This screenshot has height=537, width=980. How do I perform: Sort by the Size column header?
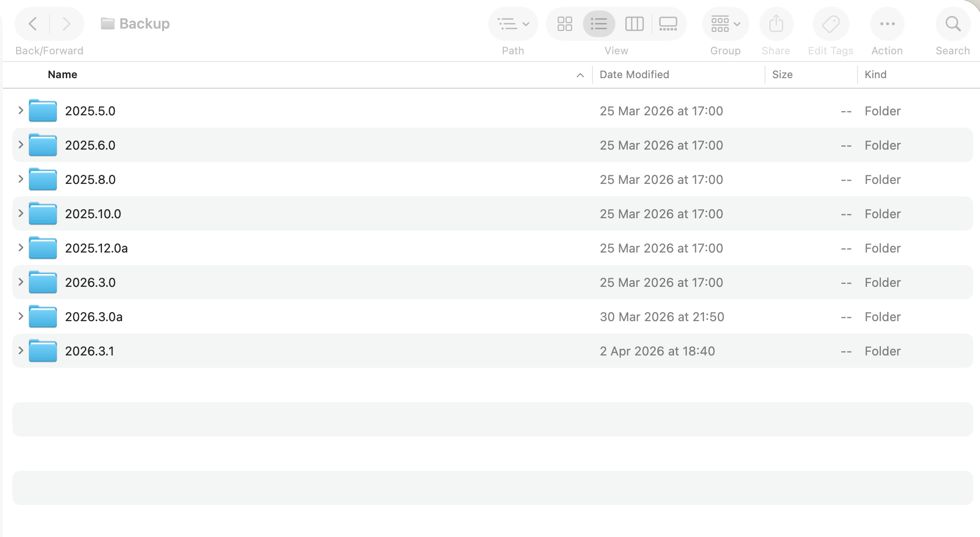point(782,75)
